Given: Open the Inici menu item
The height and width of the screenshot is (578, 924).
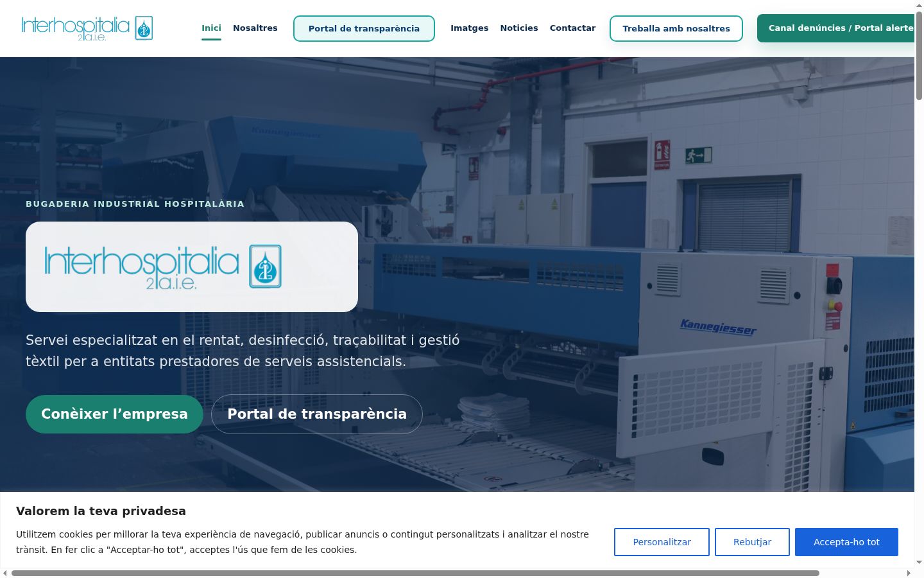Looking at the screenshot, I should pos(211,28).
